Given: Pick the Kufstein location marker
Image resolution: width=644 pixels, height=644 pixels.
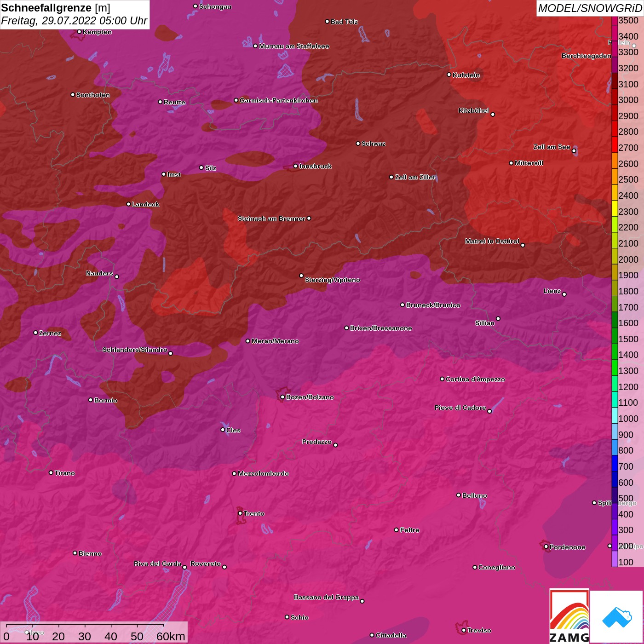Looking at the screenshot, I should [449, 75].
